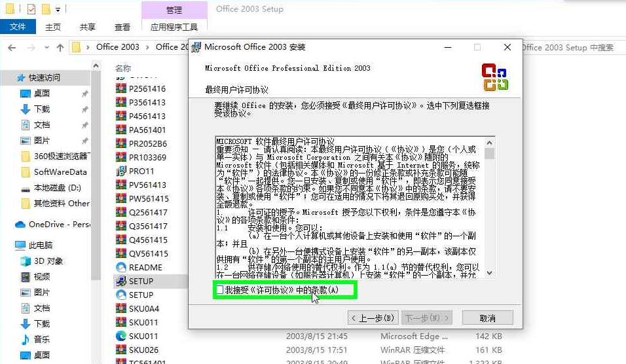Open the 360极速浏览器 folder

click(60, 156)
